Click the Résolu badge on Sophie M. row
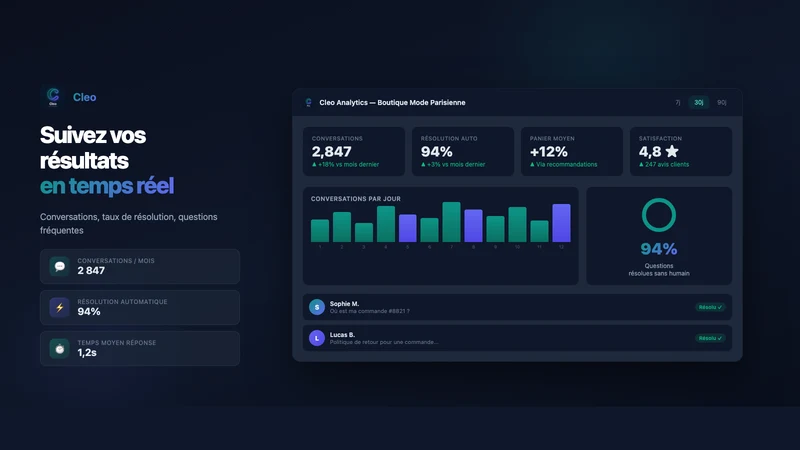800x450 pixels. click(x=710, y=307)
